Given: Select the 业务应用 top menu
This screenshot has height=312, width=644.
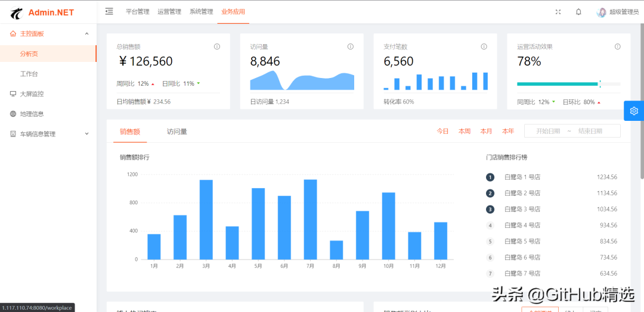Looking at the screenshot, I should click(233, 12).
